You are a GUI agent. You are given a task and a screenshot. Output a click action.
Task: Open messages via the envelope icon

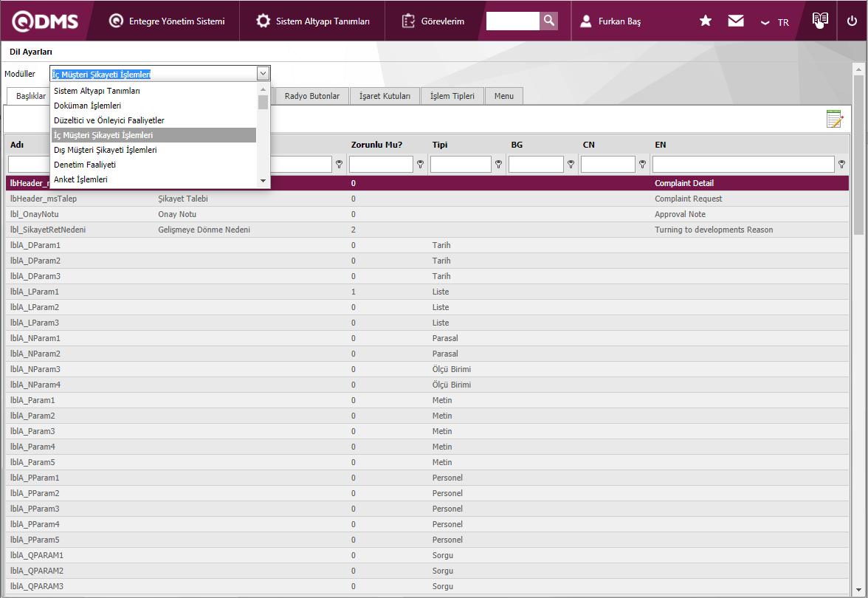point(736,21)
